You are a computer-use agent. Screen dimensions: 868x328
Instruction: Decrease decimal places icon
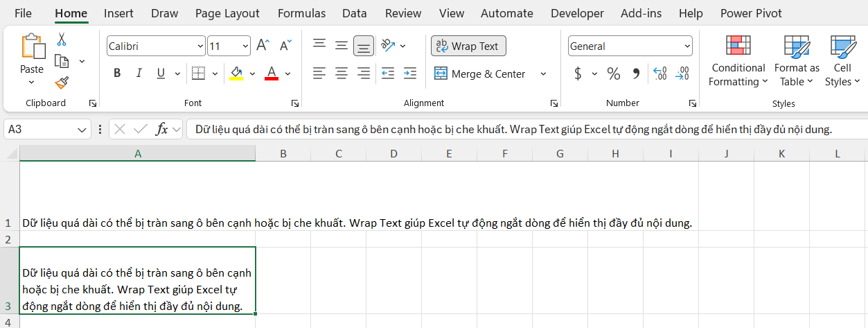[x=682, y=74]
